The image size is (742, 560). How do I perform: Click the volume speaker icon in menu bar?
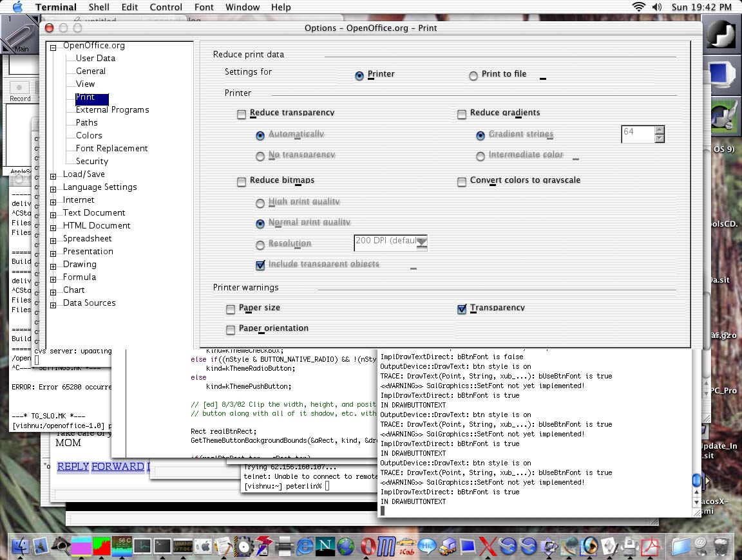click(x=657, y=6)
